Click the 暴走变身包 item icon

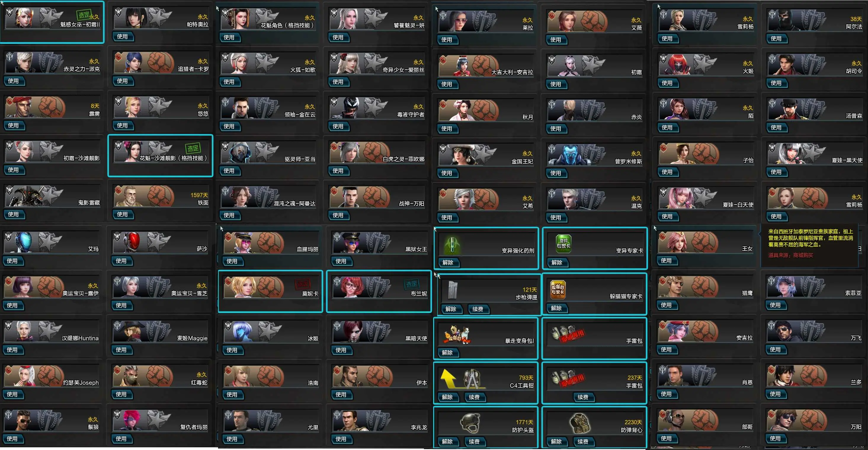(x=457, y=334)
